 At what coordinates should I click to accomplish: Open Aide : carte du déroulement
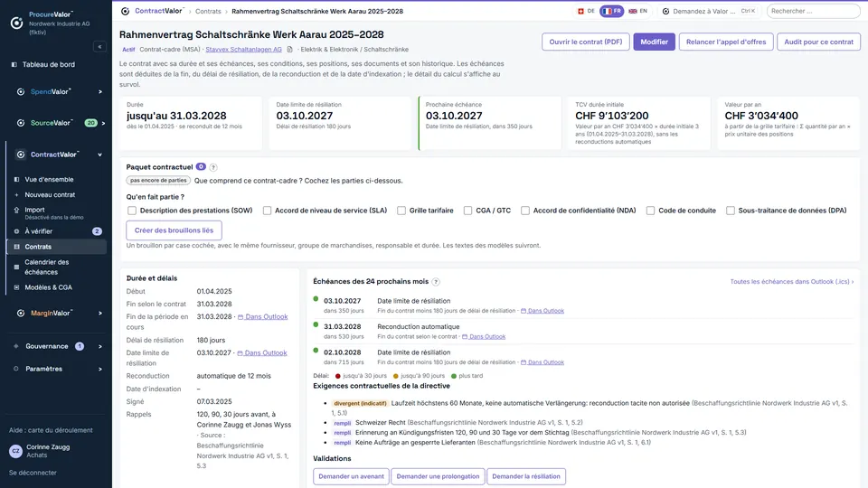click(x=51, y=430)
